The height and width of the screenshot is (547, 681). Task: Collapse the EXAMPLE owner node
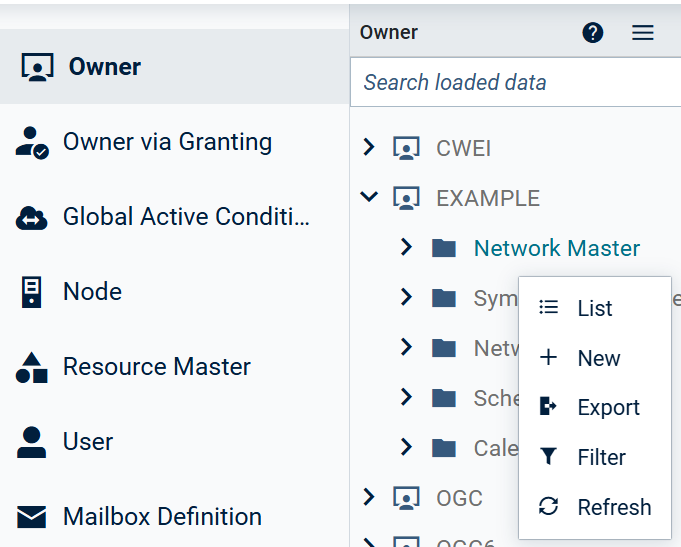point(369,197)
